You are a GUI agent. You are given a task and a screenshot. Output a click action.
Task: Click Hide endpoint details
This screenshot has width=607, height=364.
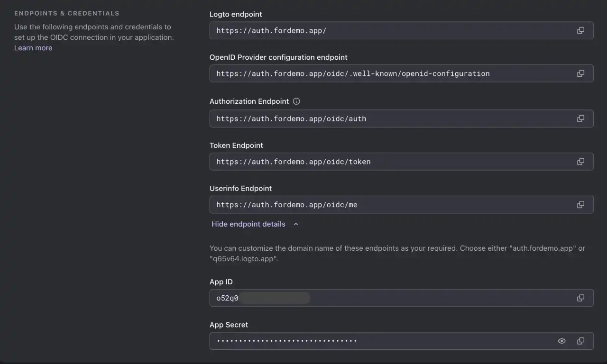(248, 224)
